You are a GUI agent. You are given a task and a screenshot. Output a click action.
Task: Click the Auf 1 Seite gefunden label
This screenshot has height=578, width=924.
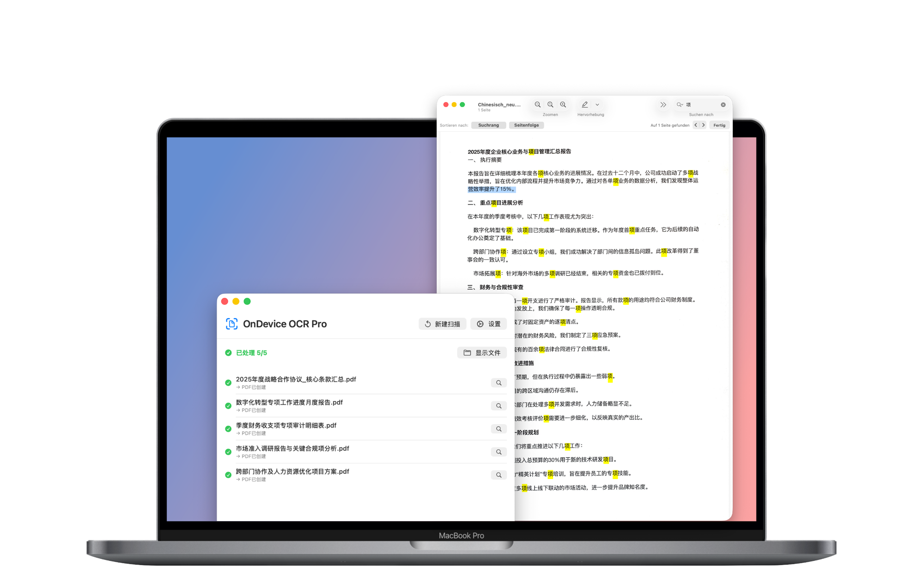670,125
